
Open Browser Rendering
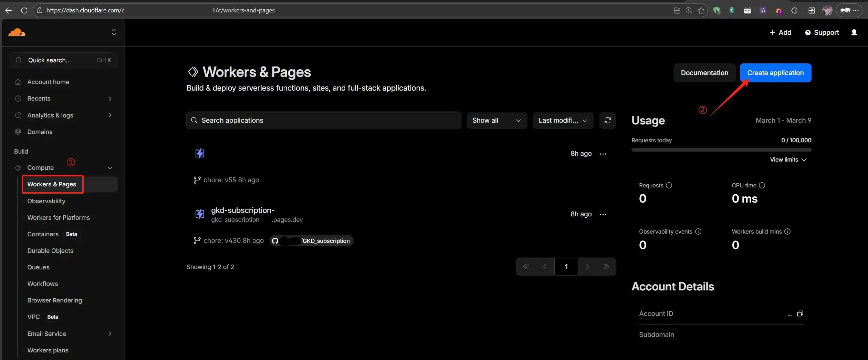coord(54,300)
